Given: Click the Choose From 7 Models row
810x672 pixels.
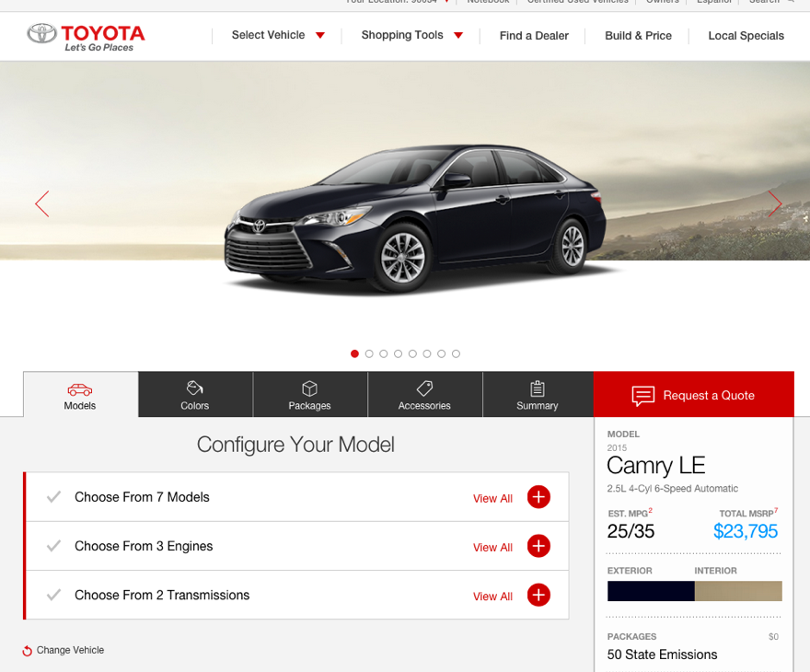Looking at the screenshot, I should 296,497.
